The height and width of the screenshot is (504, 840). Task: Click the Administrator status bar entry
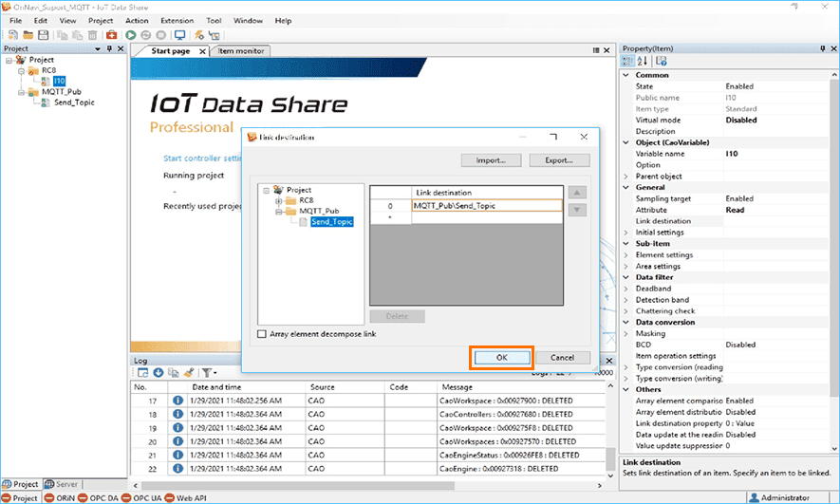(x=779, y=497)
